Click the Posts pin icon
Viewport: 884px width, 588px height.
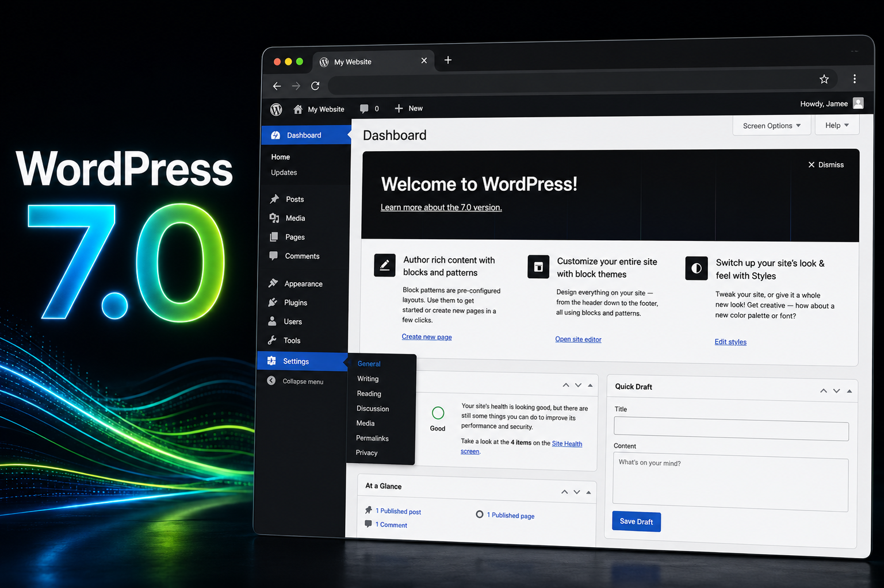tap(274, 199)
